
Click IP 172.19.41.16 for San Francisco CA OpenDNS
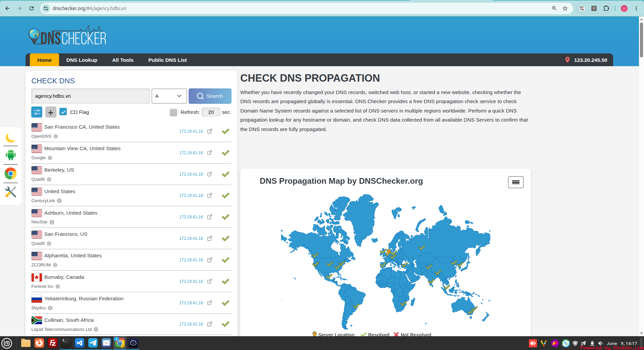(191, 131)
